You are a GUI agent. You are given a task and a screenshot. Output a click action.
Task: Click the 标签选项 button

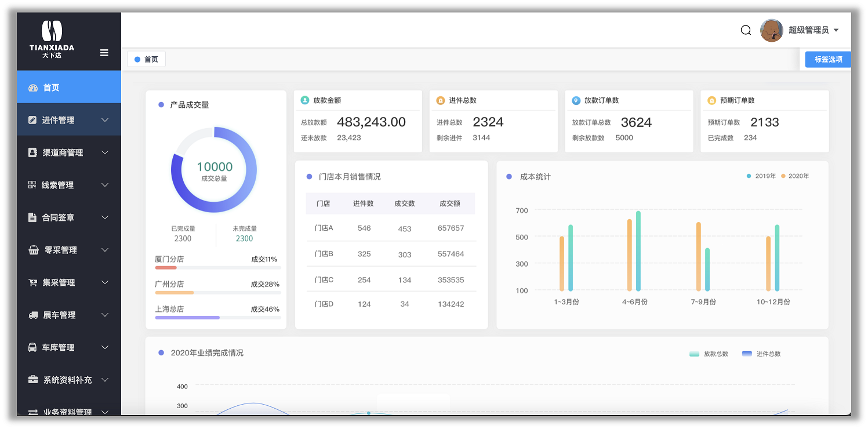pos(828,59)
